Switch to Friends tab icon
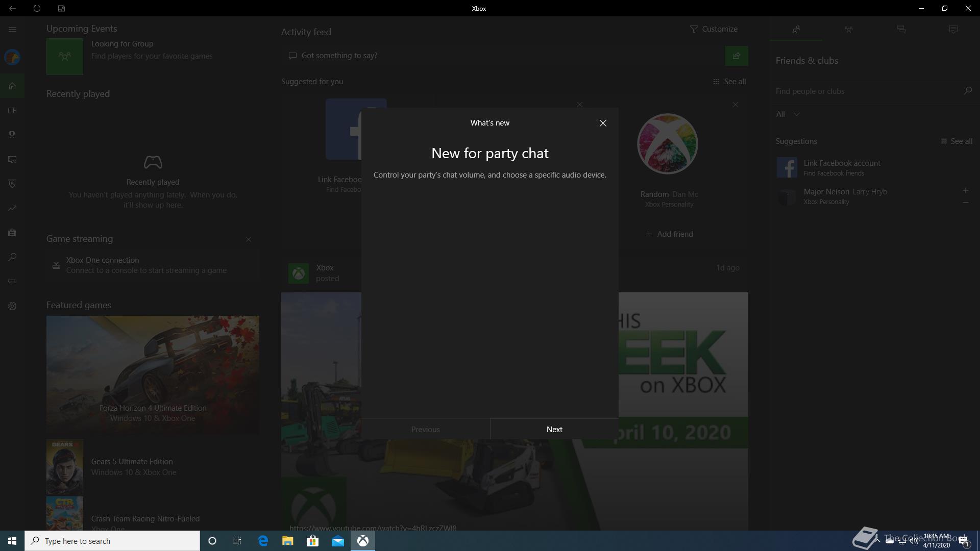 pyautogui.click(x=796, y=30)
